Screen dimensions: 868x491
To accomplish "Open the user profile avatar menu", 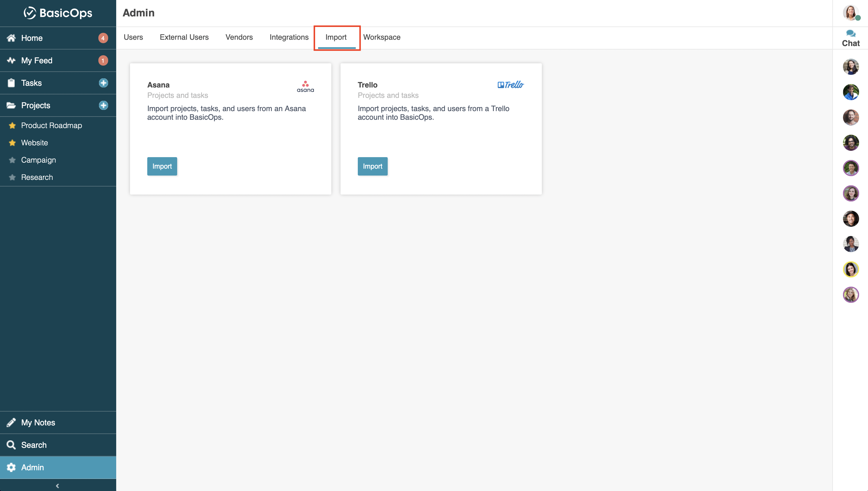I will pos(850,13).
